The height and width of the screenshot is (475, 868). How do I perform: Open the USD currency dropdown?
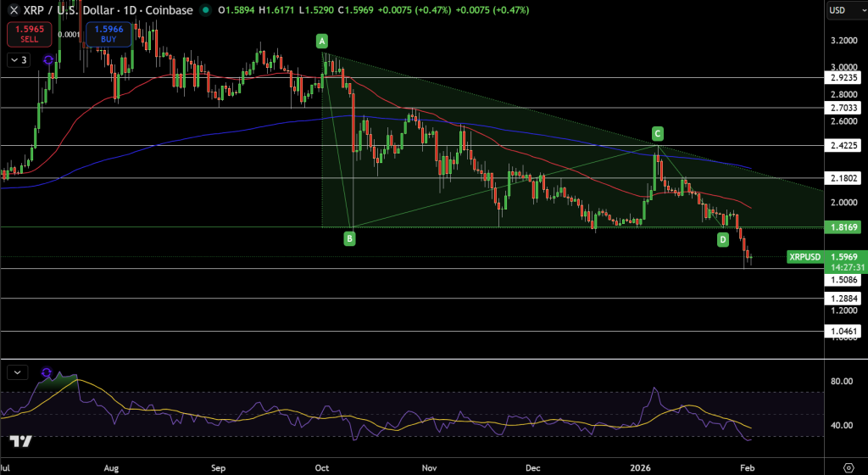[848, 10]
